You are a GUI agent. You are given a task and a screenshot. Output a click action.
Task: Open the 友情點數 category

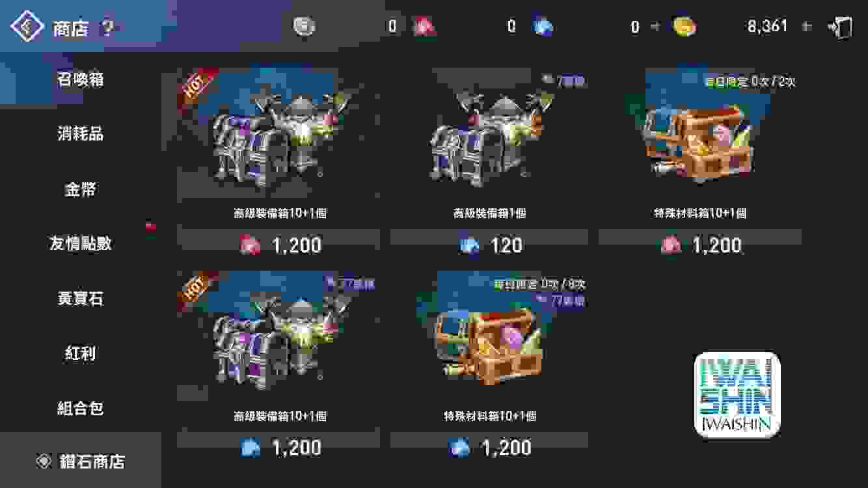(81, 243)
